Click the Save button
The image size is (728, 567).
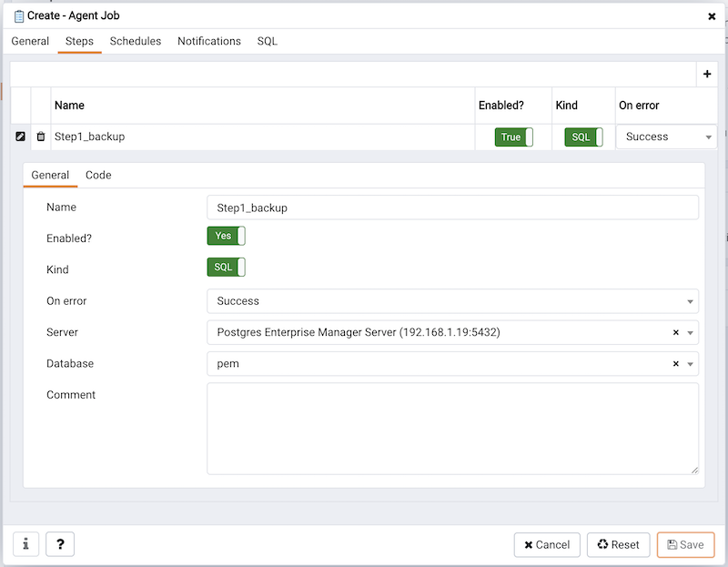[686, 545]
